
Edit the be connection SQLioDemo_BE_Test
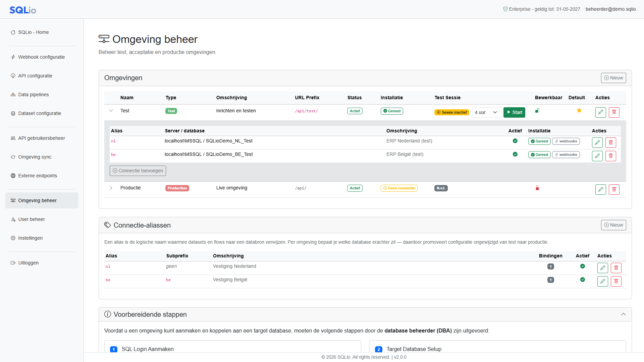(597, 156)
